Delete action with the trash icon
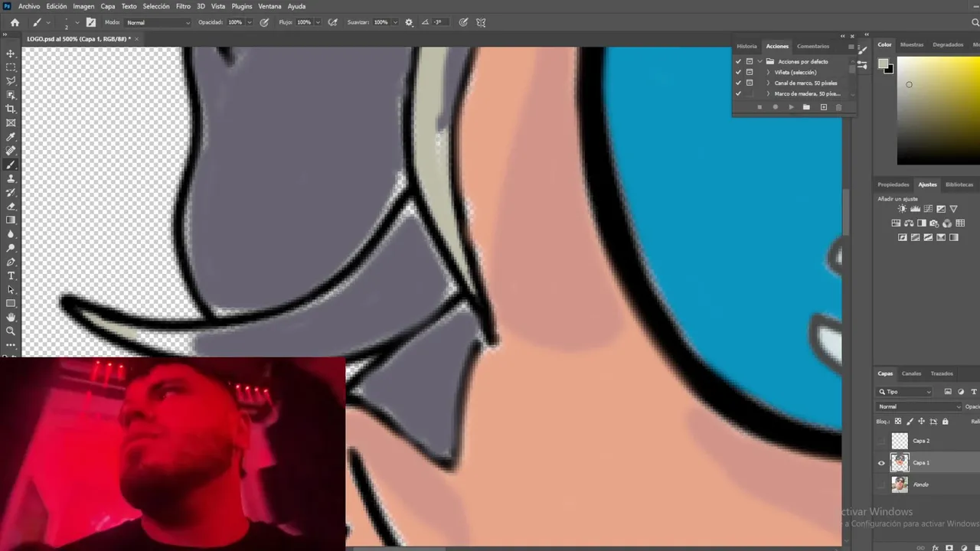 click(x=838, y=107)
